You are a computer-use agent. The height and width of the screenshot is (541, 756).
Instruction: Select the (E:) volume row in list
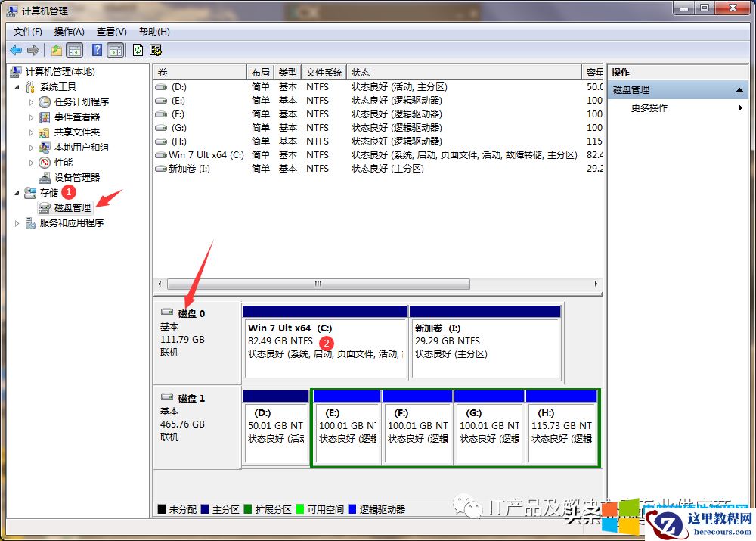point(378,101)
